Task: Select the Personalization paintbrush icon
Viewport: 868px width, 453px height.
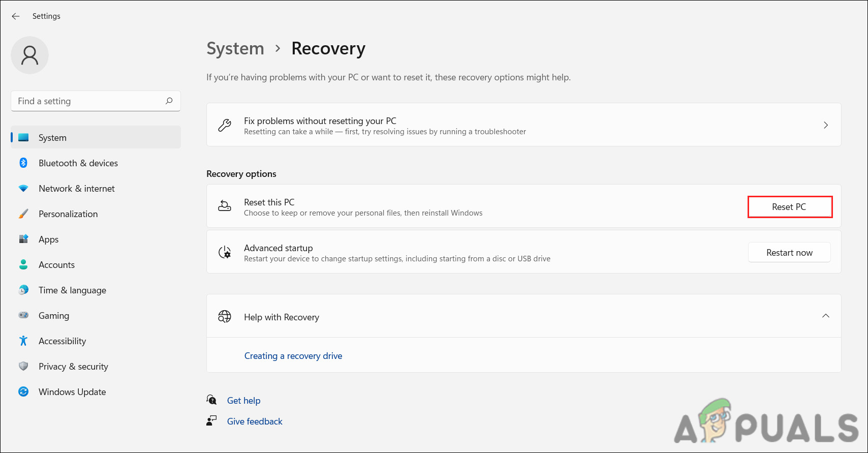Action: coord(23,214)
